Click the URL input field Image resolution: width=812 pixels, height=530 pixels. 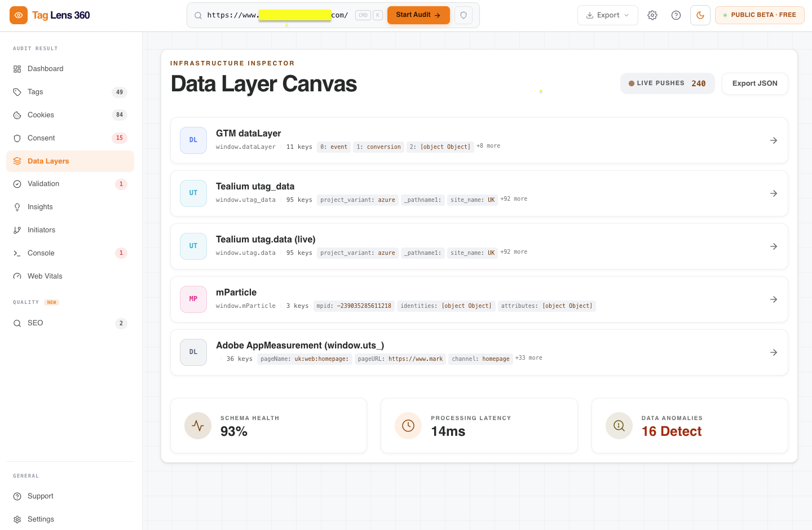(277, 15)
